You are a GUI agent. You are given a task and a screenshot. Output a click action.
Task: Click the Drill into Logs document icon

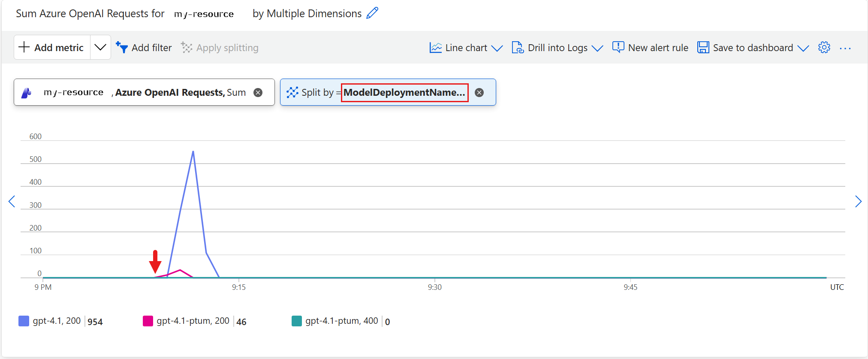tap(518, 48)
